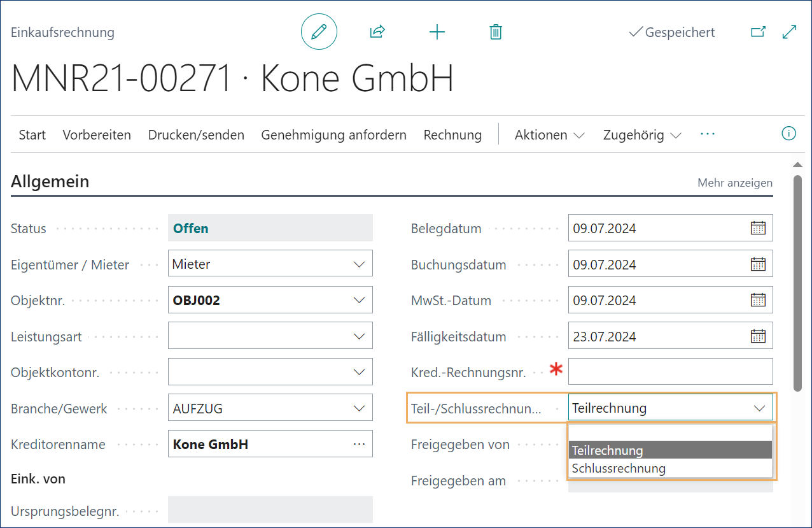Click the Mehr anzeigen link
The width and height of the screenshot is (812, 528).
[x=734, y=182]
